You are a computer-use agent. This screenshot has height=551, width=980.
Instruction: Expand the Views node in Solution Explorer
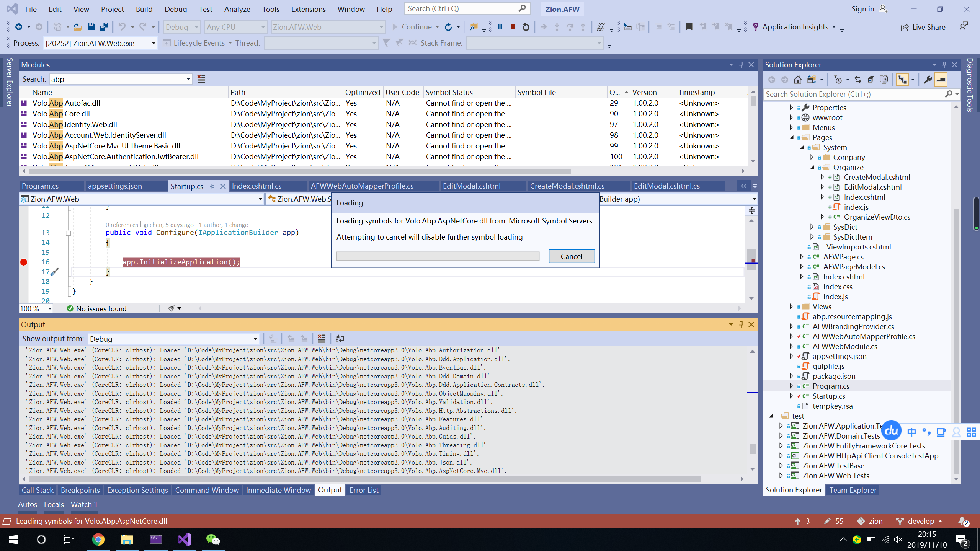point(792,306)
